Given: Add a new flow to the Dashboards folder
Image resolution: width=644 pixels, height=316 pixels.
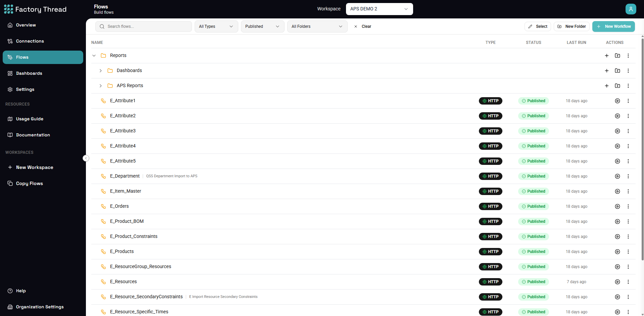Looking at the screenshot, I should [607, 71].
